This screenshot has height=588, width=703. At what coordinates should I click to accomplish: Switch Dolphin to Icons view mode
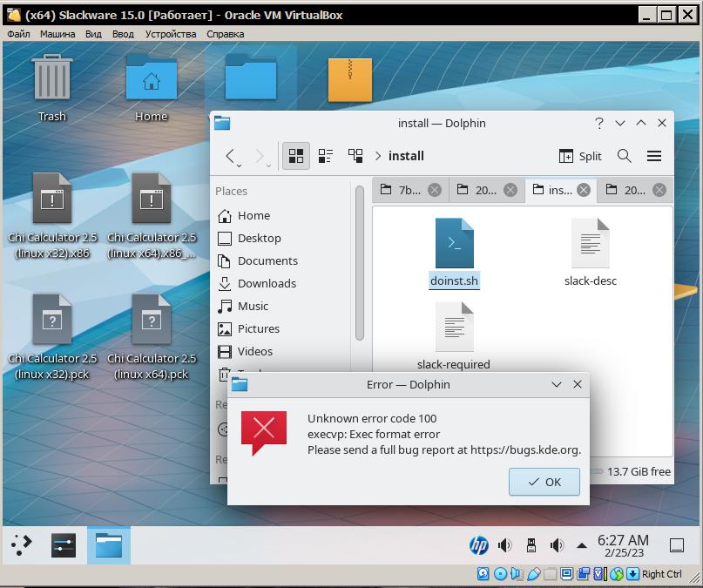click(296, 156)
